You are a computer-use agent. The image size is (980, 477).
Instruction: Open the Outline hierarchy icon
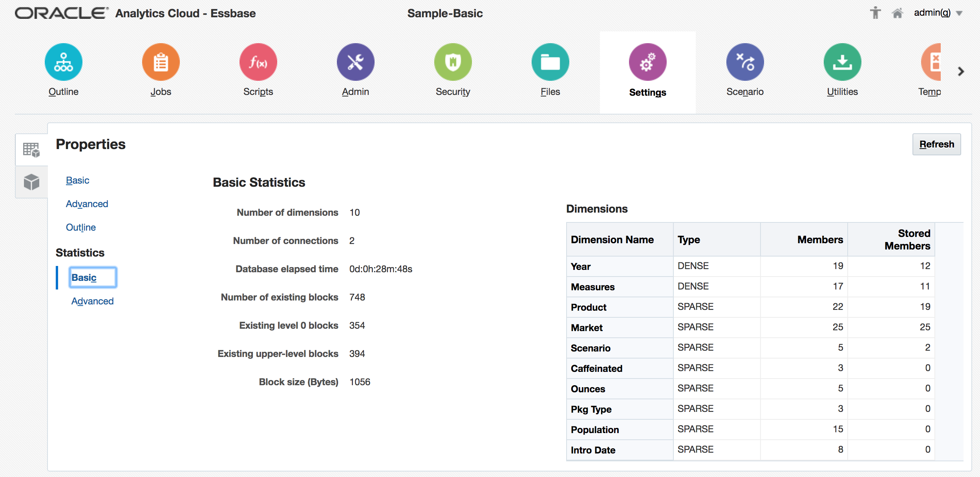(x=63, y=62)
